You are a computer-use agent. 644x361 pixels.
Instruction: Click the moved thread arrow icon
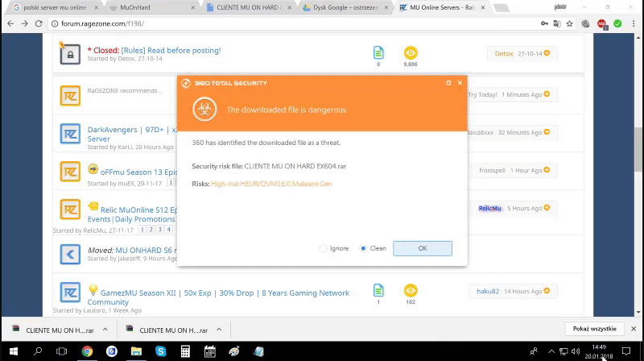pos(70,254)
